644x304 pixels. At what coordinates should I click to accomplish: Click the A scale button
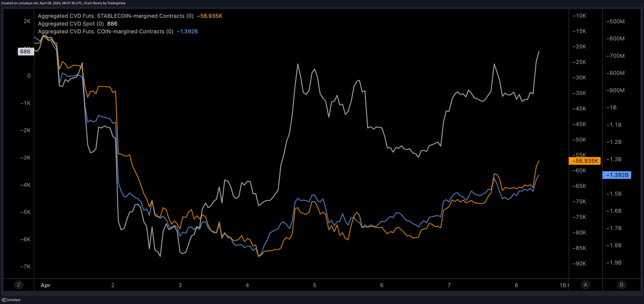click(x=585, y=285)
